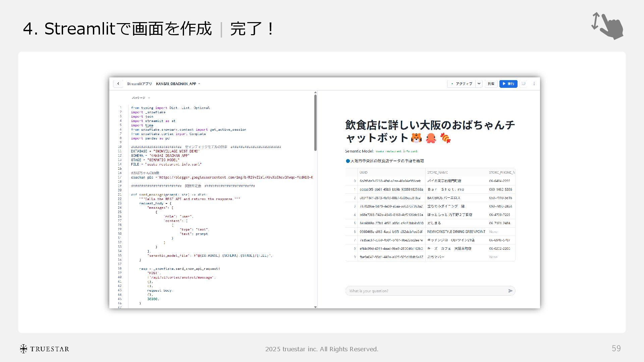Select the NEWYORKSTYLE DINING GREENPOINT cell
This screenshot has width=644, height=362.
pyautogui.click(x=456, y=232)
